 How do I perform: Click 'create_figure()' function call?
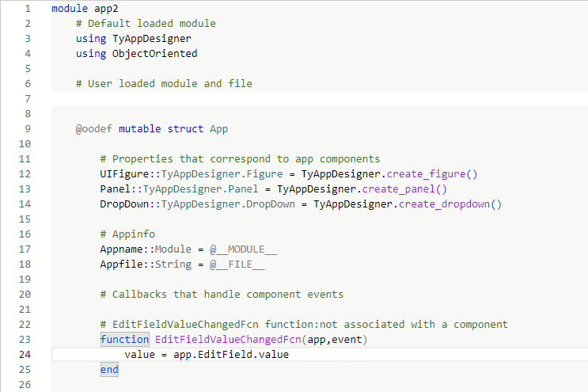point(432,174)
